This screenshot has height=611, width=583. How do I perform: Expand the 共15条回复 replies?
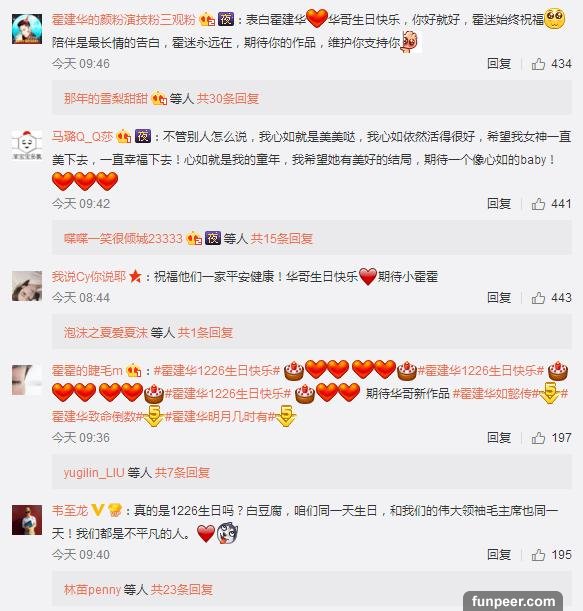click(x=282, y=238)
